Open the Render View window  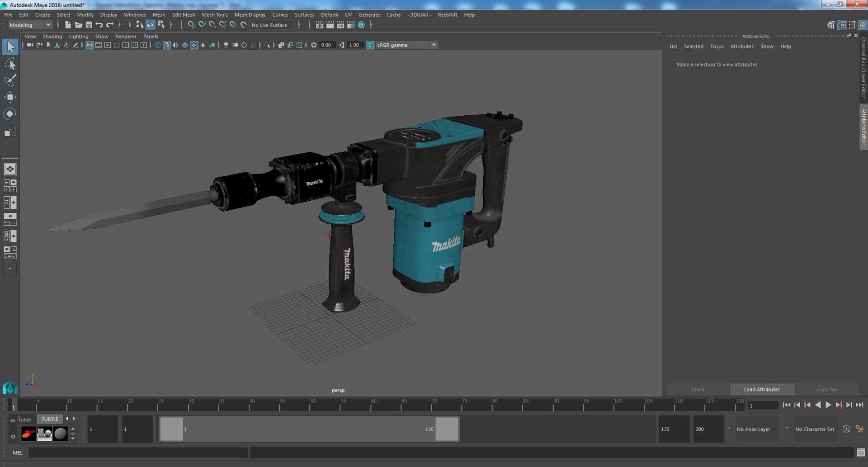tap(320, 25)
